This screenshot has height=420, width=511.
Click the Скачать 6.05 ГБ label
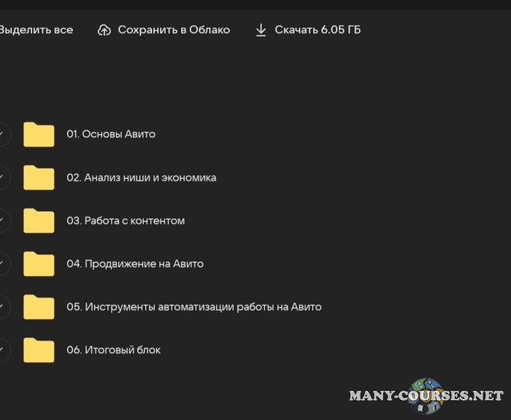pyautogui.click(x=318, y=30)
